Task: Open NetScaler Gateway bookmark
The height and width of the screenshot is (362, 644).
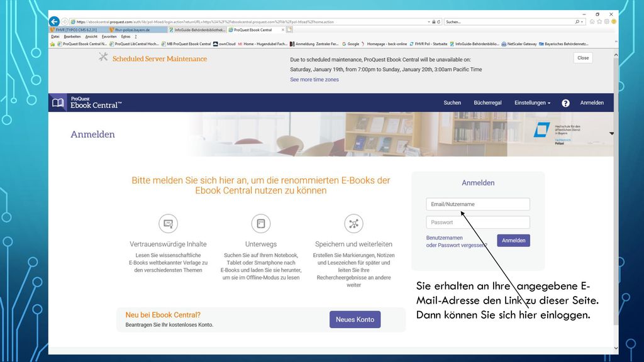Action: pyautogui.click(x=519, y=44)
